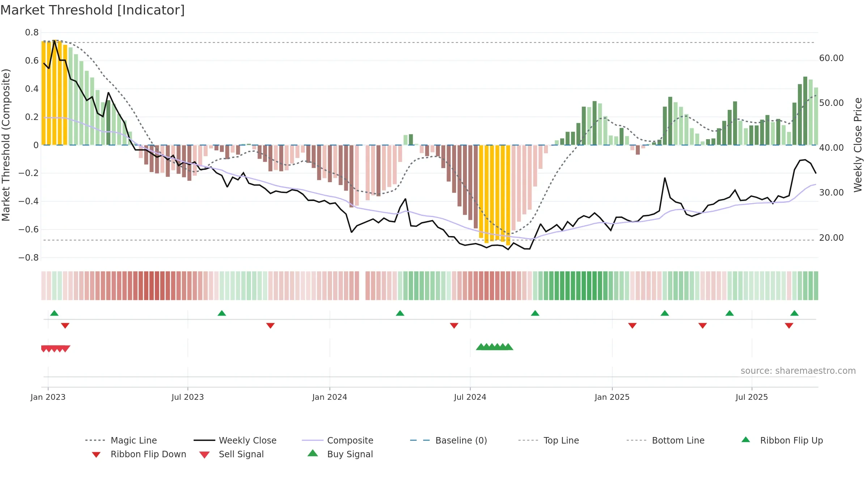The image size is (868, 488).
Task: Click the first ribbon flip up marker in January 2023
Action: coord(54,313)
